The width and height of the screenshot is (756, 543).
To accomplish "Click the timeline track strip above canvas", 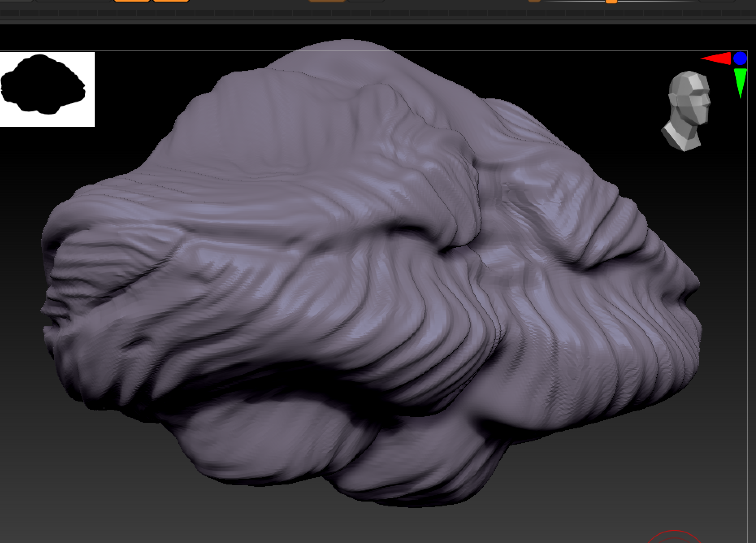I will click(x=378, y=13).
